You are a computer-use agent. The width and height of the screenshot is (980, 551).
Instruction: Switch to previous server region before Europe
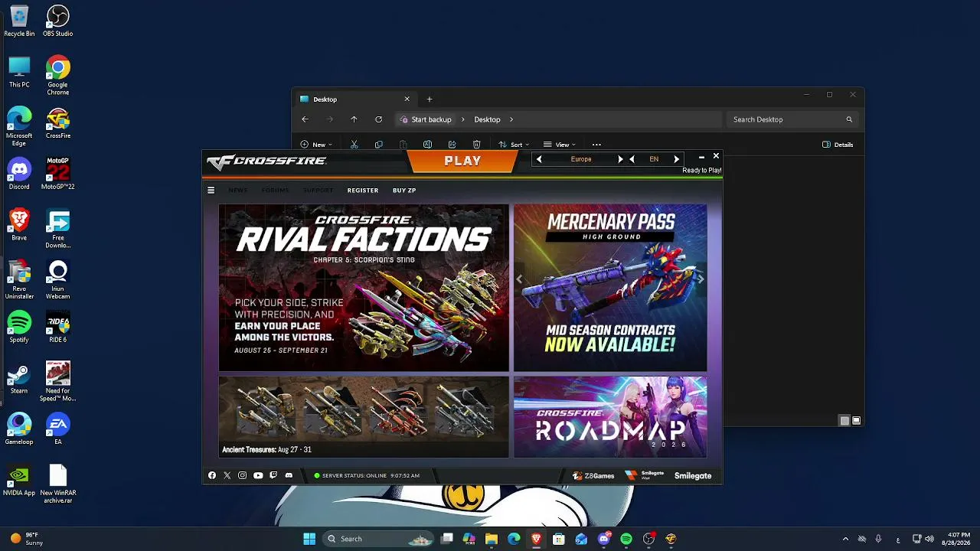[x=539, y=159]
